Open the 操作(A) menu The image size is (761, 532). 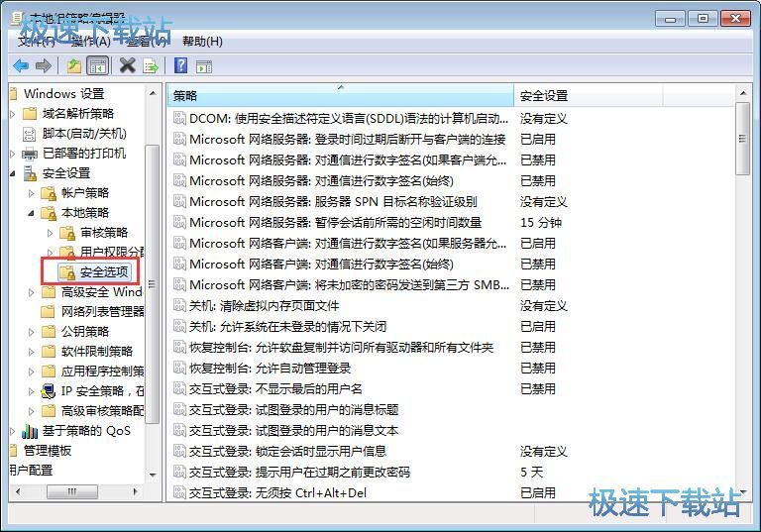(90, 42)
